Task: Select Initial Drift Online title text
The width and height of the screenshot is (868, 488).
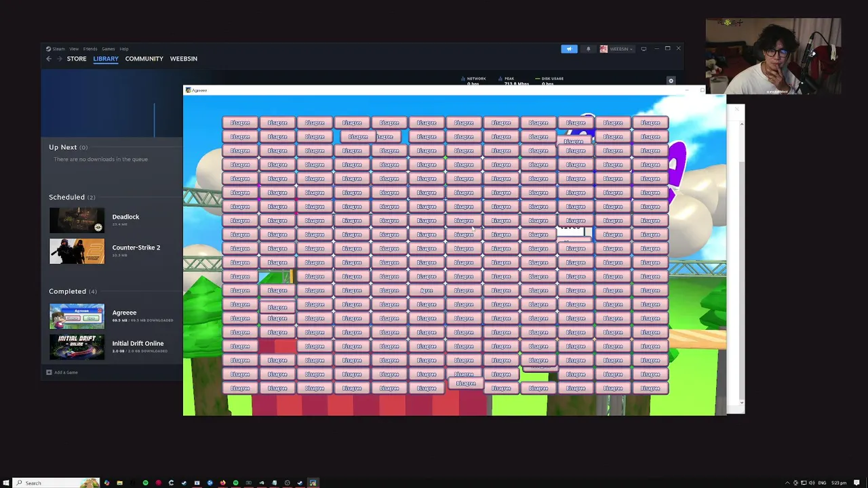Action: (138, 344)
